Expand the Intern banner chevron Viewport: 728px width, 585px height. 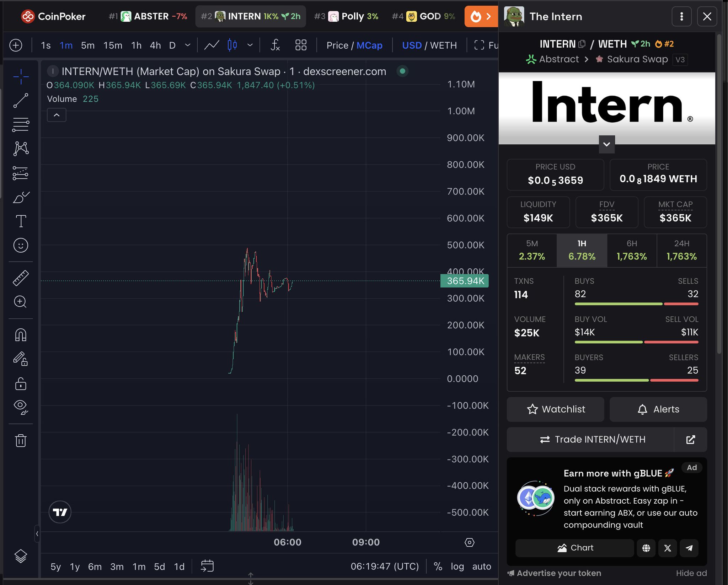606,144
